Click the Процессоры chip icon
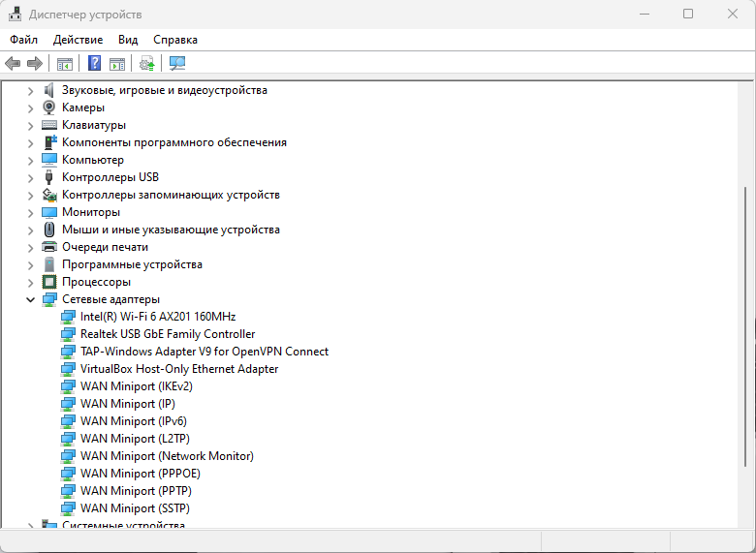The width and height of the screenshot is (756, 553). [49, 282]
